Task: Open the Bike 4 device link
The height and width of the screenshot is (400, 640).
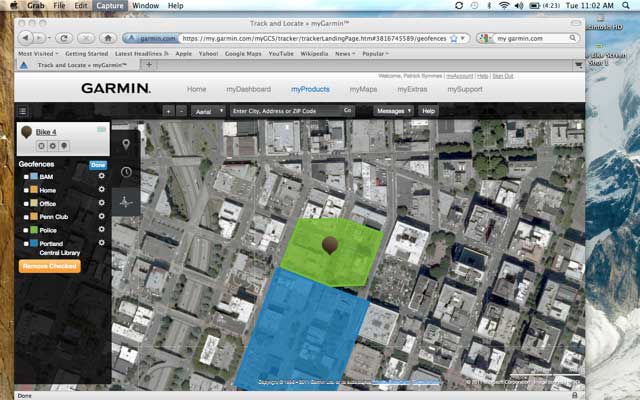Action: tap(46, 132)
